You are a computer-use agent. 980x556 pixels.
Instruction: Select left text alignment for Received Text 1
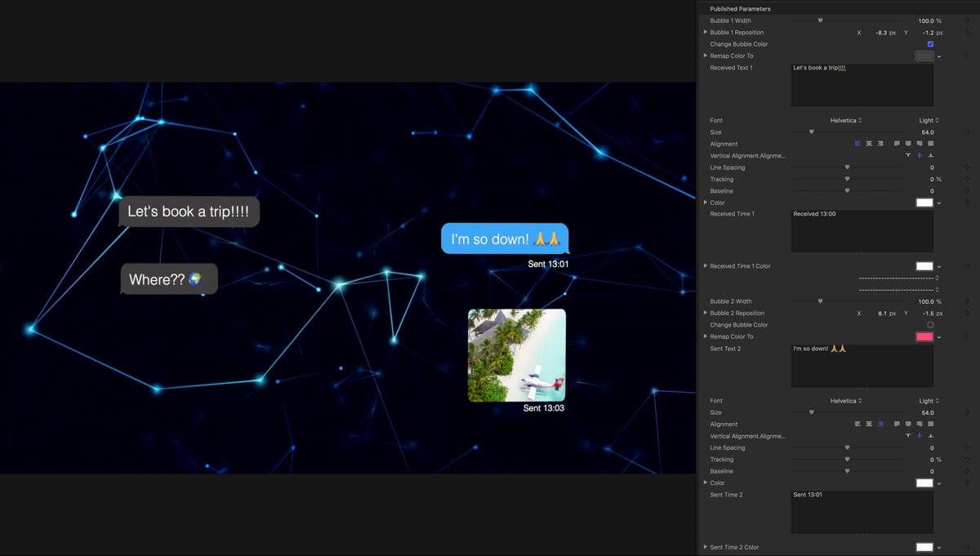[x=857, y=143]
